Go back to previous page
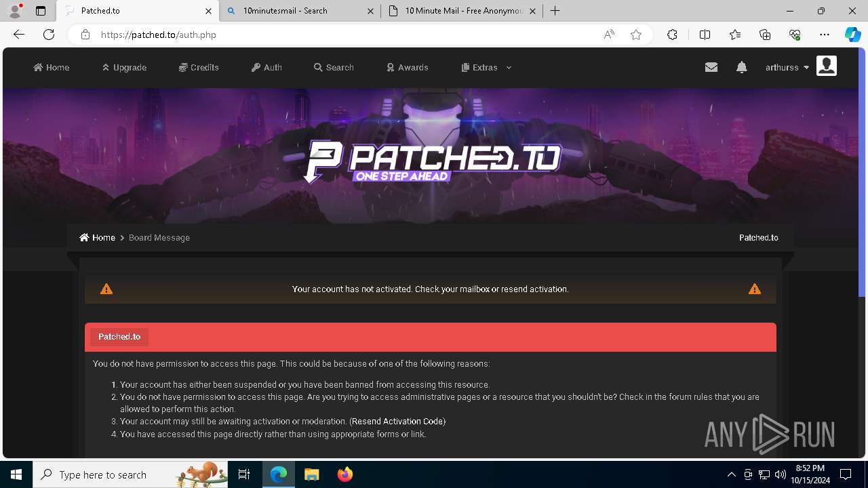 click(19, 35)
